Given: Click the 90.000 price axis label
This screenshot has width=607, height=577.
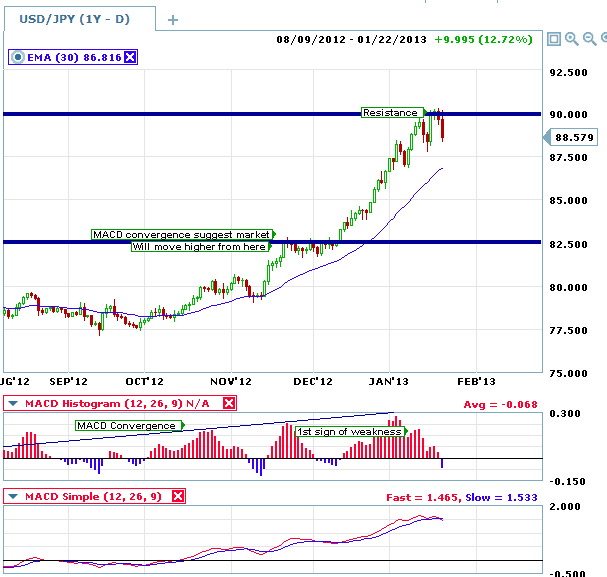Looking at the screenshot, I should (x=568, y=115).
